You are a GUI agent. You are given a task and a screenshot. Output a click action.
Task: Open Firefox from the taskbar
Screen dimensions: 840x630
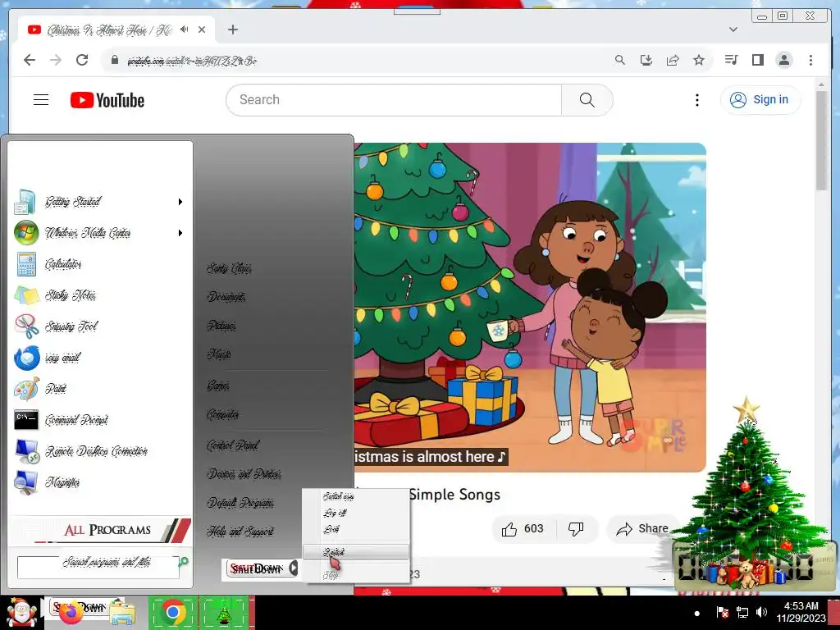click(x=71, y=612)
